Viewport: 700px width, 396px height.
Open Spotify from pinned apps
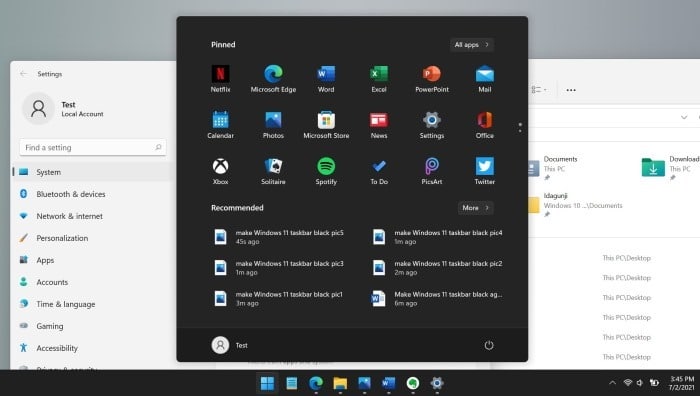326,171
